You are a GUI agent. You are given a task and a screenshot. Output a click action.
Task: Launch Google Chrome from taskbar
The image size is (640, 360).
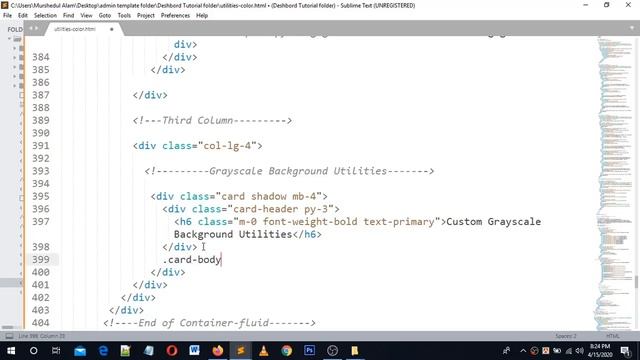287,351
